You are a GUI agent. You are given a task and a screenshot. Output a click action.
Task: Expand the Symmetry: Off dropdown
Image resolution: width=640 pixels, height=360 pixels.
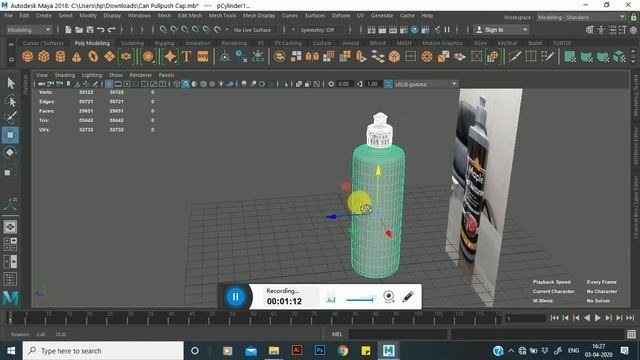click(293, 30)
